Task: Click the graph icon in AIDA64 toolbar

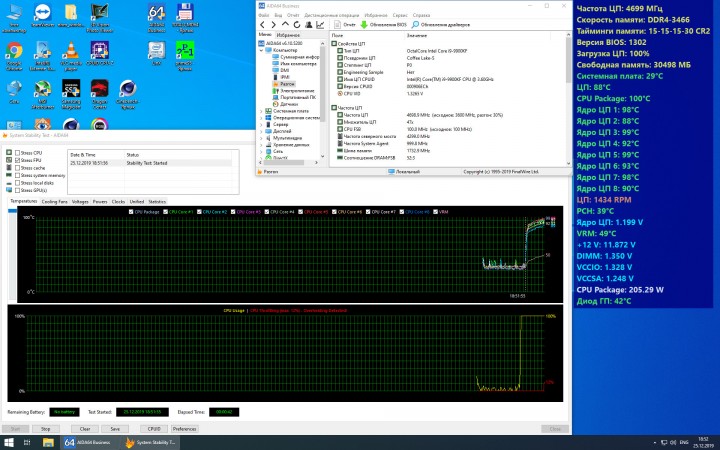Action: [x=320, y=25]
